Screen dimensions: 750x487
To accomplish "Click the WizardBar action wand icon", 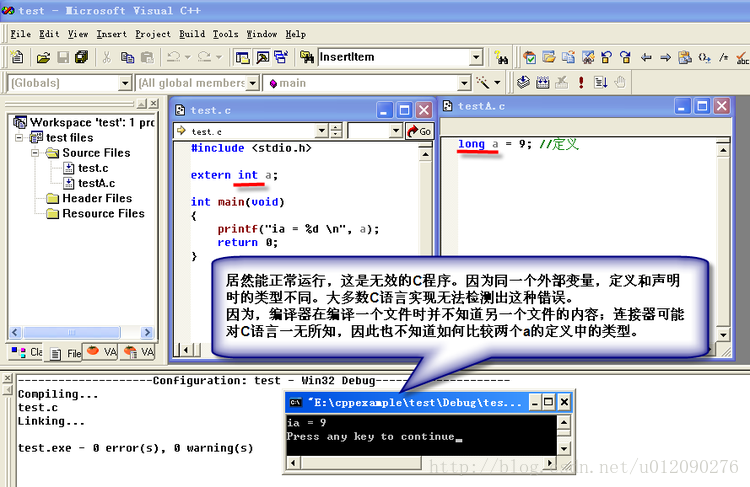I will point(482,83).
